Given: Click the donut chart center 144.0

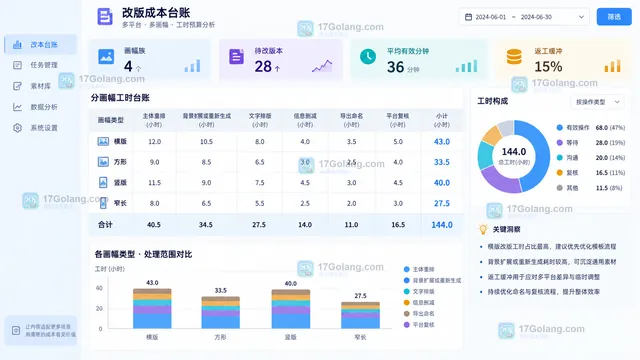Looking at the screenshot, I should 514,152.
